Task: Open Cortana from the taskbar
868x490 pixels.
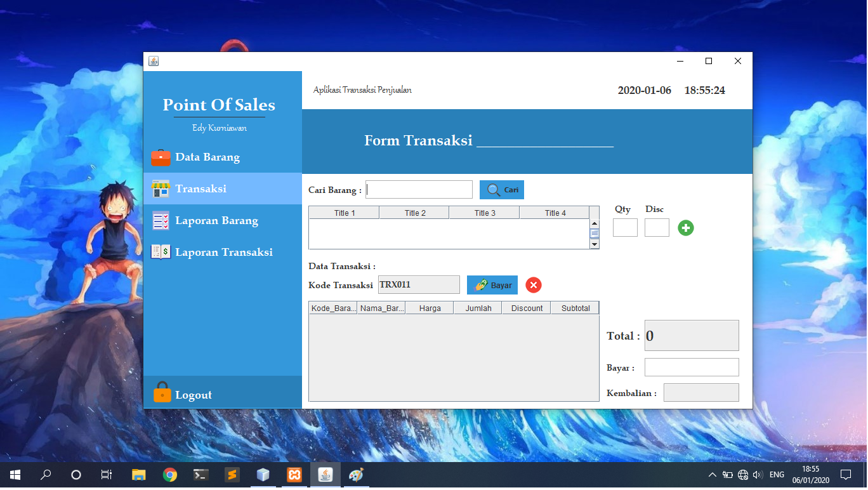Action: (x=76, y=474)
